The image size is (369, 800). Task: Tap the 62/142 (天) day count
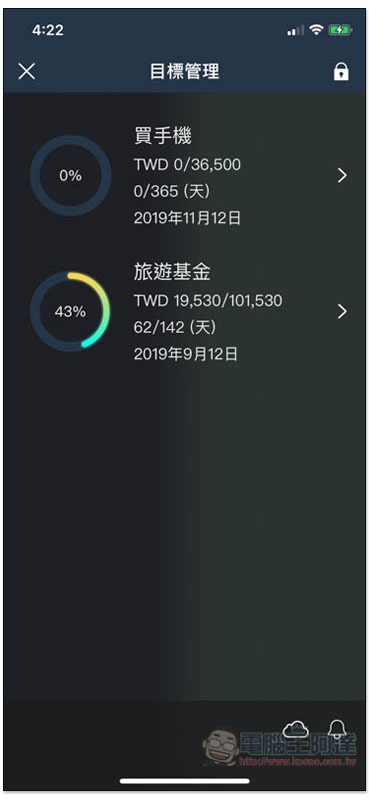(x=175, y=327)
